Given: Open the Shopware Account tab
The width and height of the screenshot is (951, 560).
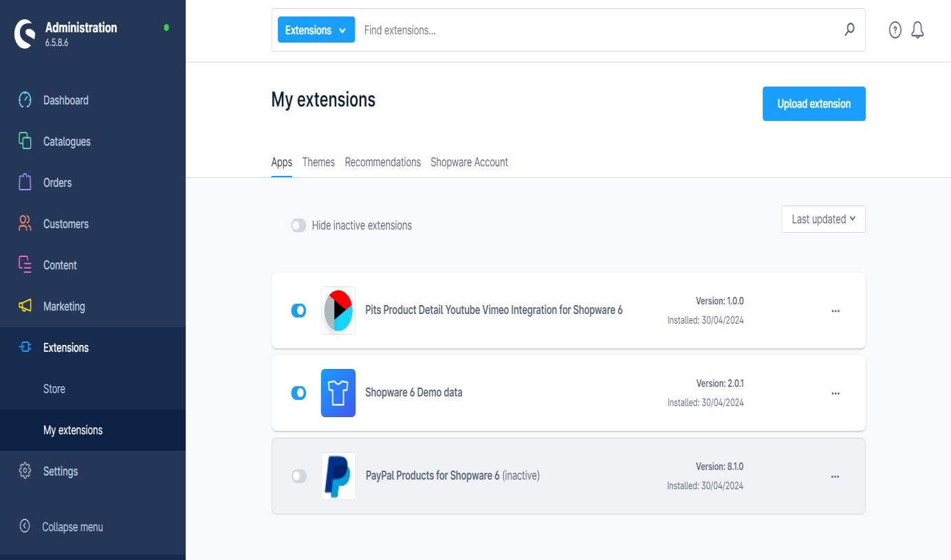Looking at the screenshot, I should (x=470, y=162).
